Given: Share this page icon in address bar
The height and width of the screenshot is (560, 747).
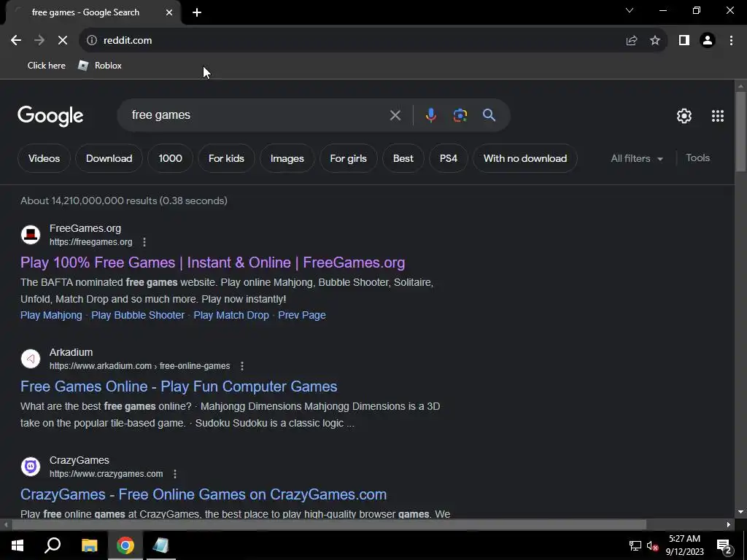Looking at the screenshot, I should click(x=632, y=41).
